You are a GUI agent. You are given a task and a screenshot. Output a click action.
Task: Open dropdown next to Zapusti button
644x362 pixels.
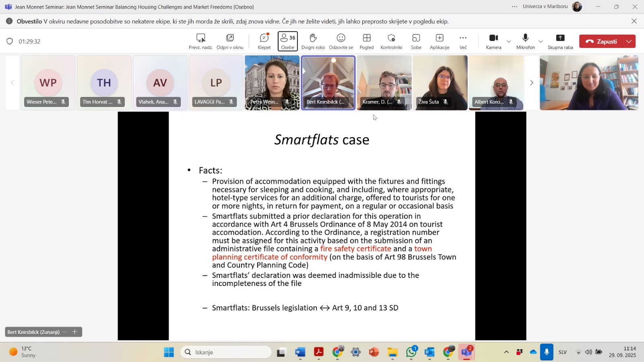tap(629, 41)
